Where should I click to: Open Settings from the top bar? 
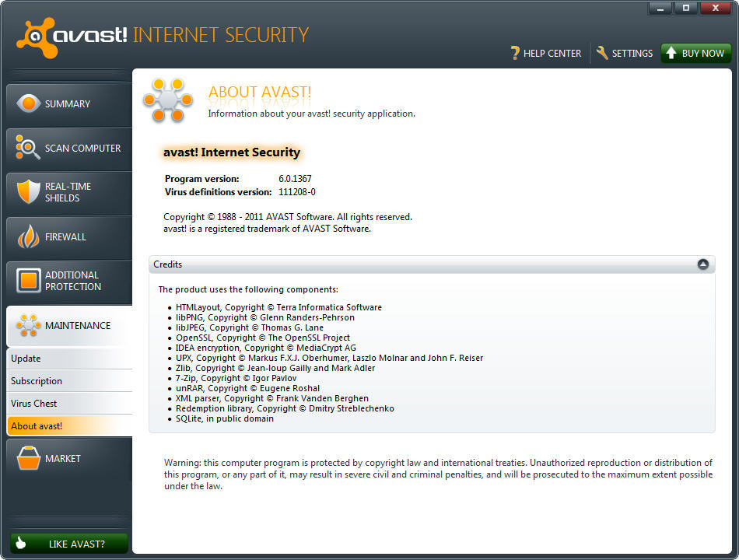click(x=632, y=54)
